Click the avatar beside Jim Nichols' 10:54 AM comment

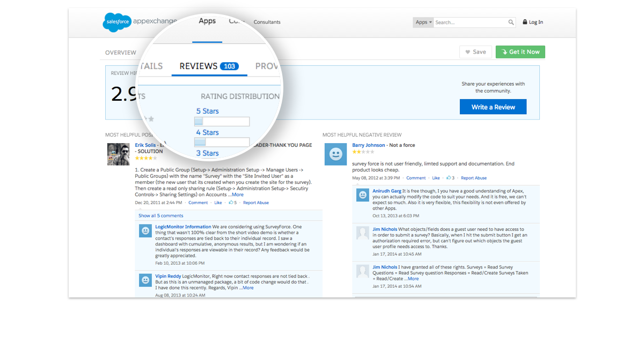point(363,270)
